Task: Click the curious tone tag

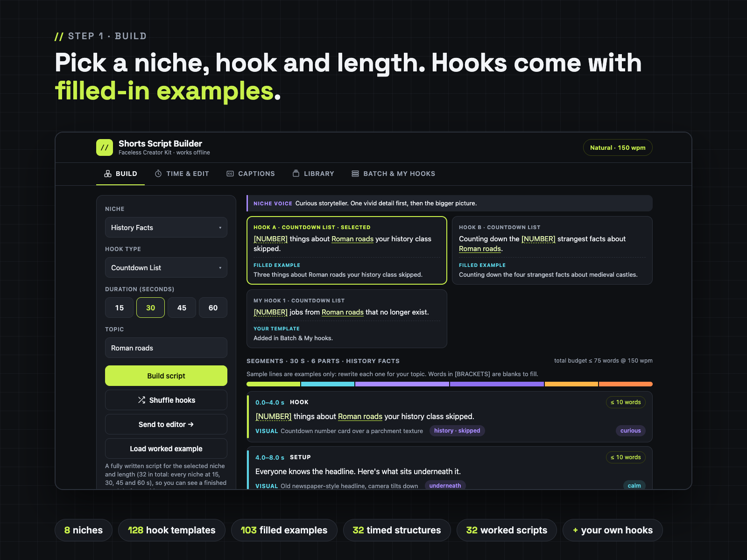Action: (x=630, y=431)
